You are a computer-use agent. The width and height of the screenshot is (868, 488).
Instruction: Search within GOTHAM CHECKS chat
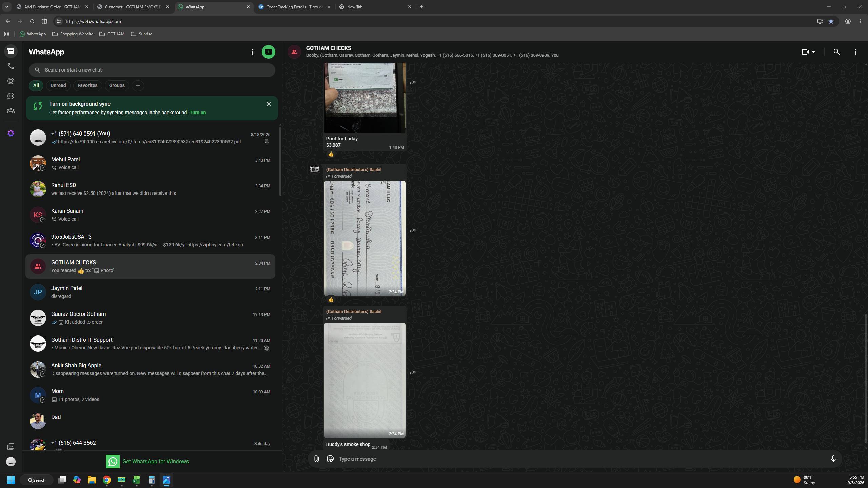tap(836, 52)
